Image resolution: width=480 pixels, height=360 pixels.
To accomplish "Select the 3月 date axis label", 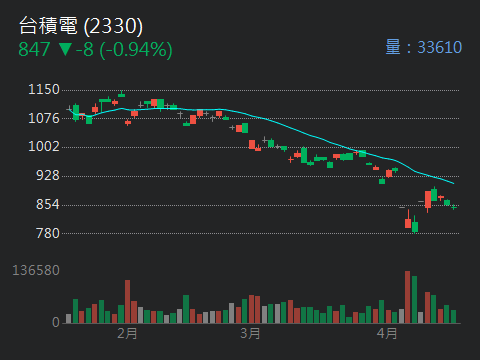I will pos(250,333).
